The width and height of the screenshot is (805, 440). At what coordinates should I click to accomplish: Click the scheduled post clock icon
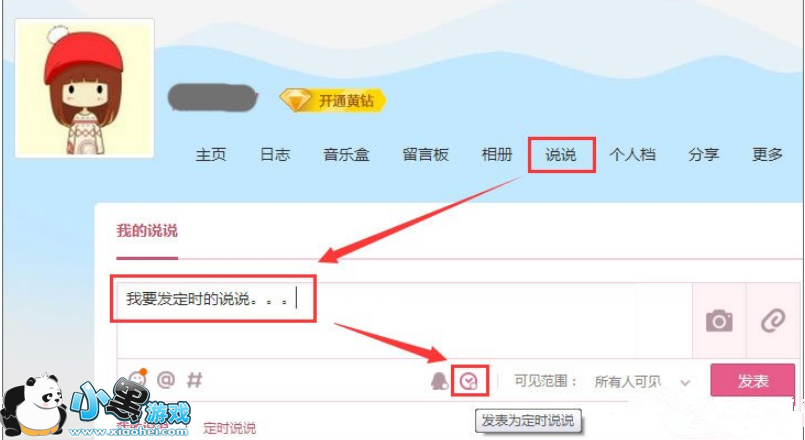coord(469,381)
